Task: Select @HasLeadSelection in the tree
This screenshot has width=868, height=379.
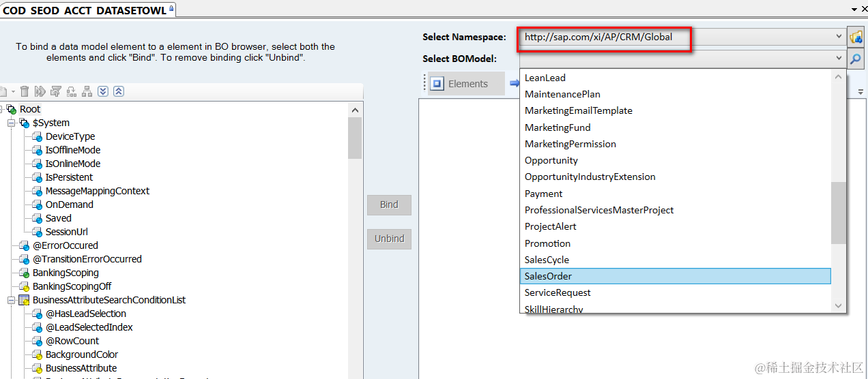Action: pos(86,314)
